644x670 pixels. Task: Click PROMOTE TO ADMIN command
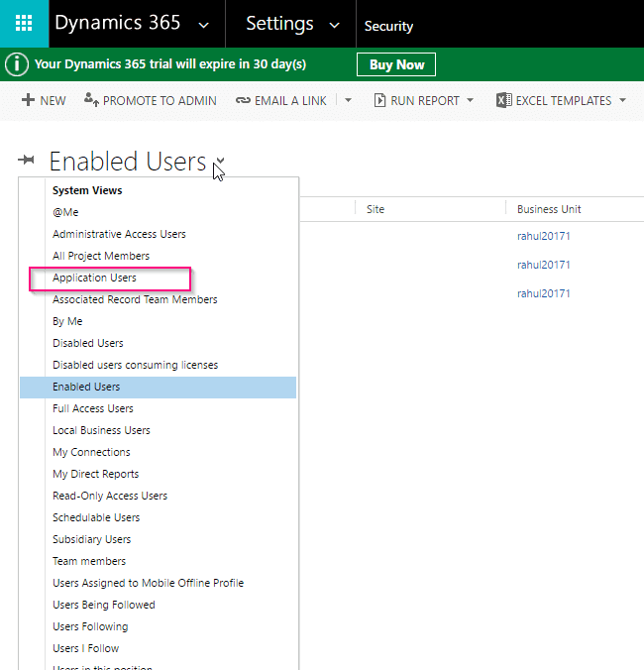click(160, 101)
